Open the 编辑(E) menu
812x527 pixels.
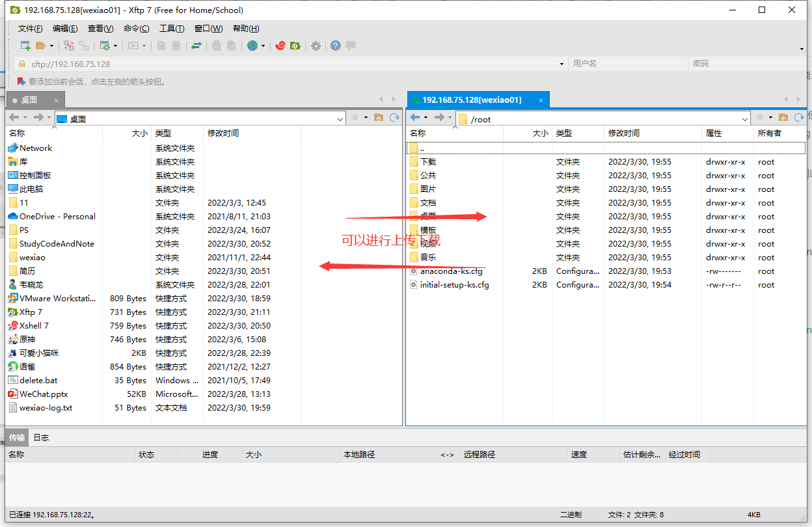65,29
